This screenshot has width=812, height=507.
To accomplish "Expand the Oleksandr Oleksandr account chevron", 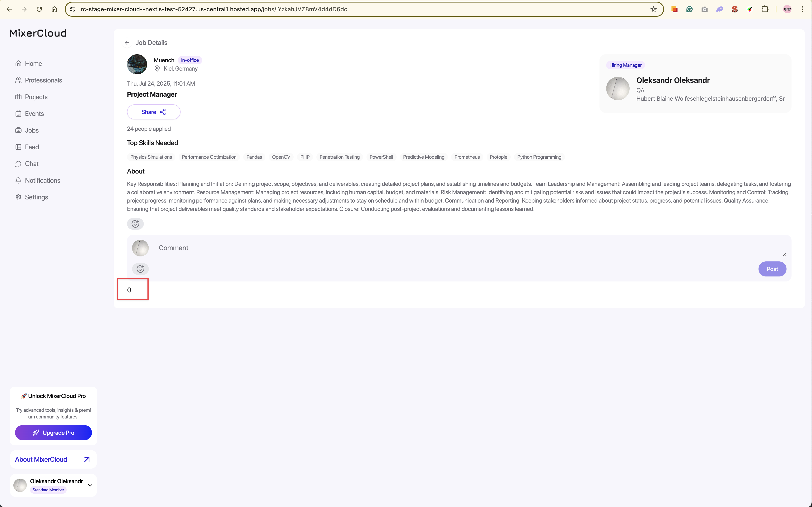I will click(90, 485).
